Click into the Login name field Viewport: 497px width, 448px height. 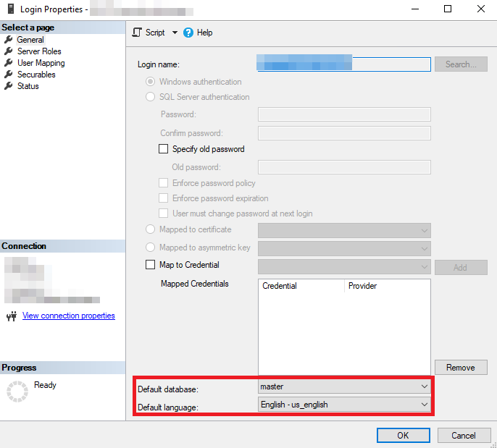point(344,64)
